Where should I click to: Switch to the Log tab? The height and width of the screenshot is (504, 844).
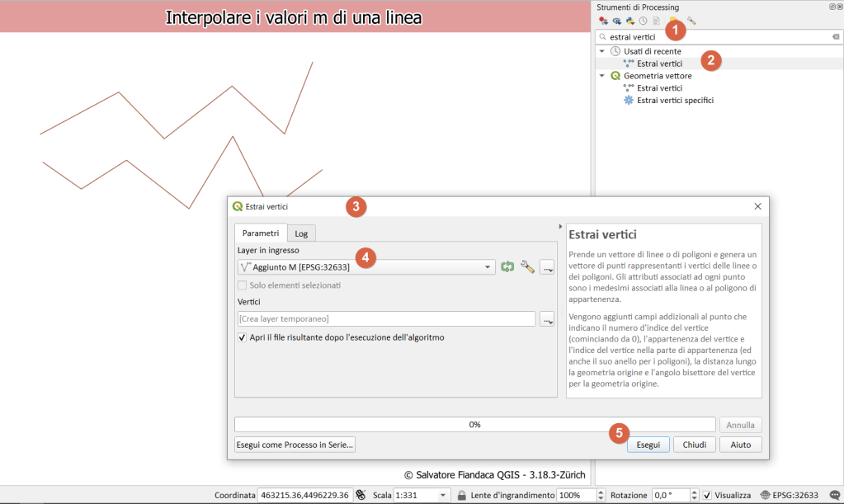(x=301, y=233)
